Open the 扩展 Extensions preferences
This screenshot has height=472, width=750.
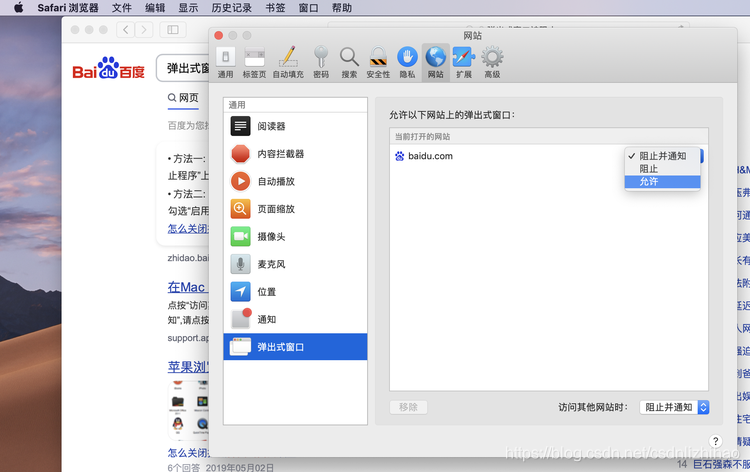click(x=463, y=63)
